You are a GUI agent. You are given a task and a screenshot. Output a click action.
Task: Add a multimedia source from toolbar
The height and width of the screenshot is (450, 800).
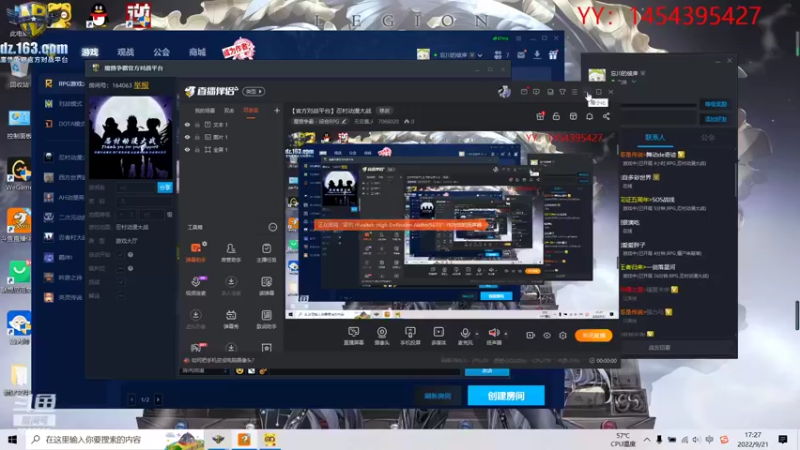tap(438, 336)
